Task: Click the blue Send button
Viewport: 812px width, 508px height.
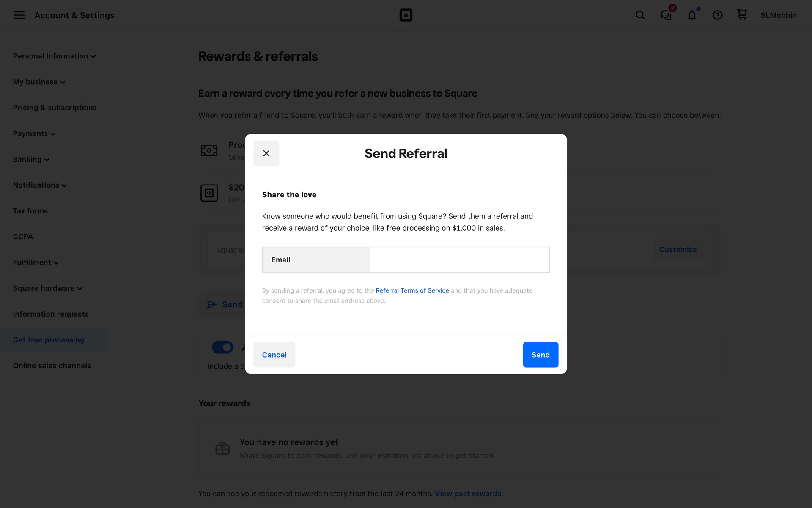Action: pyautogui.click(x=540, y=355)
